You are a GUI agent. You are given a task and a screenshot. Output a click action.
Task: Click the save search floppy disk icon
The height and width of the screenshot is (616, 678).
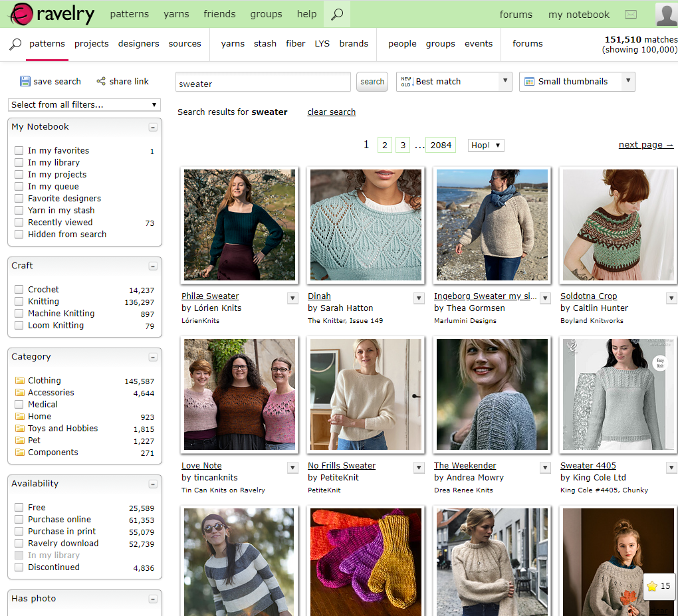(25, 81)
